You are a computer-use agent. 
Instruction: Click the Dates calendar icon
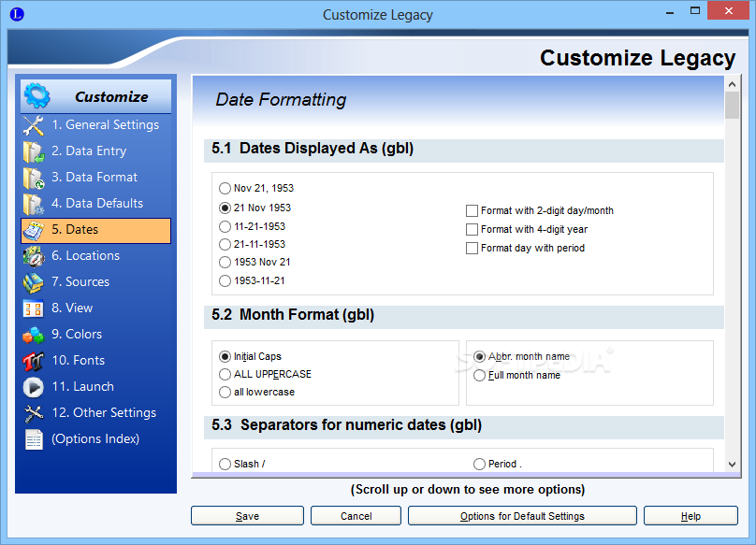pos(34,230)
